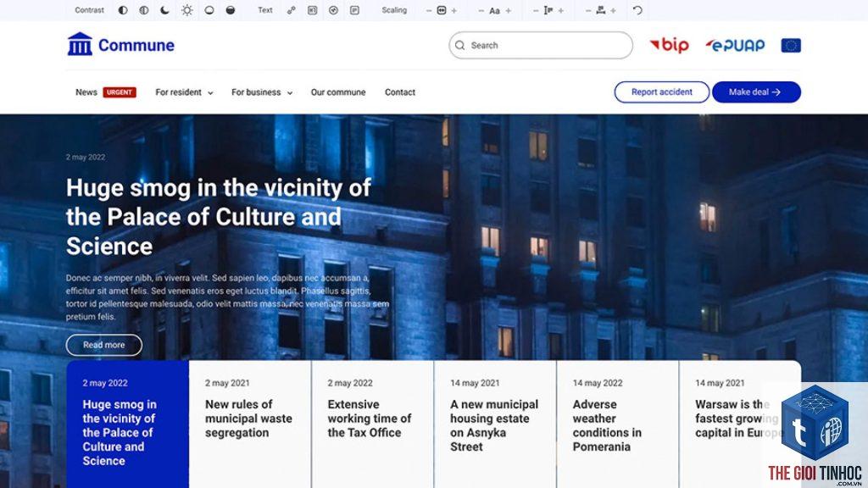The height and width of the screenshot is (488, 868).
Task: Click the URGENT red badge
Action: (120, 92)
